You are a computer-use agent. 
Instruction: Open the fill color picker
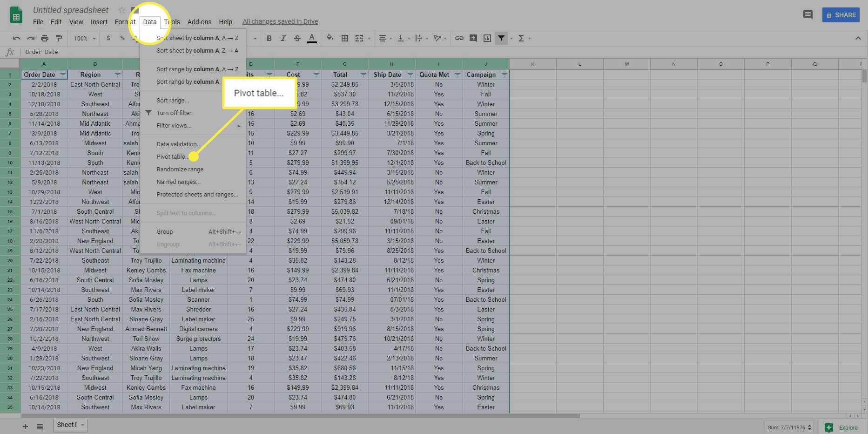pos(330,38)
